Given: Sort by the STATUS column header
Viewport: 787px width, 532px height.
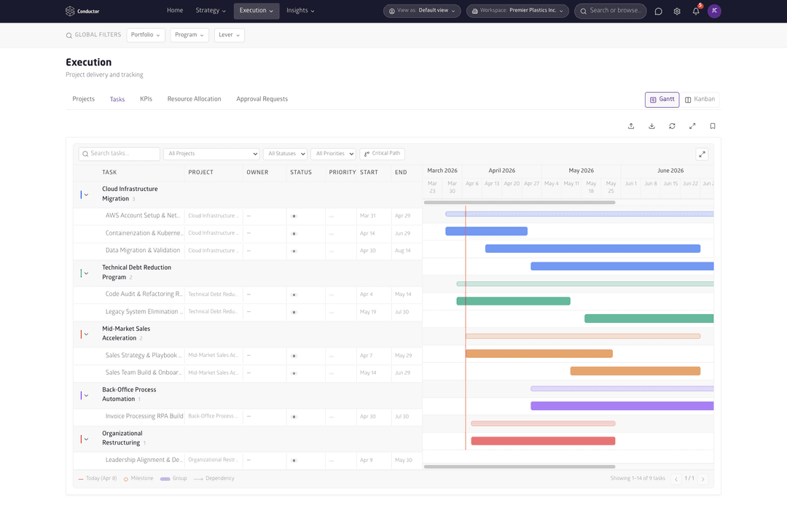Looking at the screenshot, I should coord(301,172).
